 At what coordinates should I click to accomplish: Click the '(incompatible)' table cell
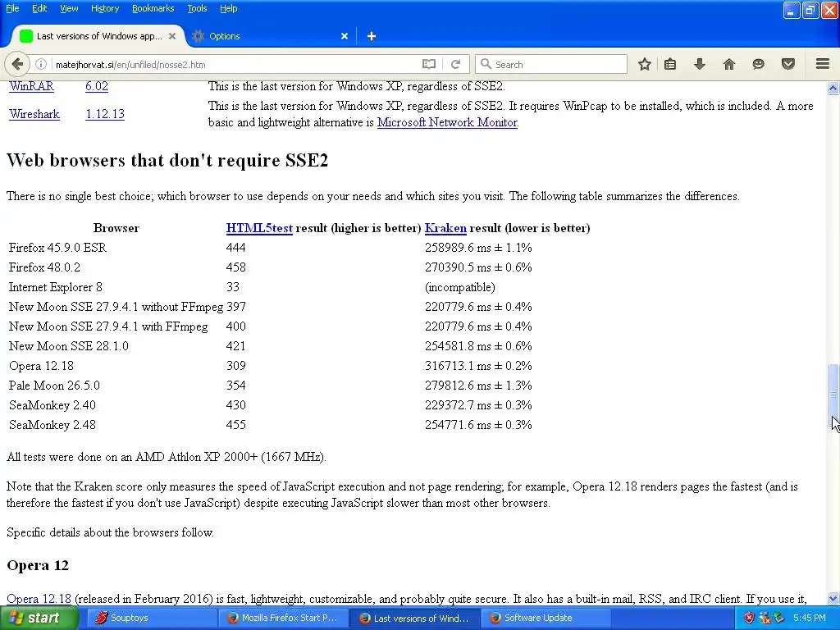click(460, 287)
